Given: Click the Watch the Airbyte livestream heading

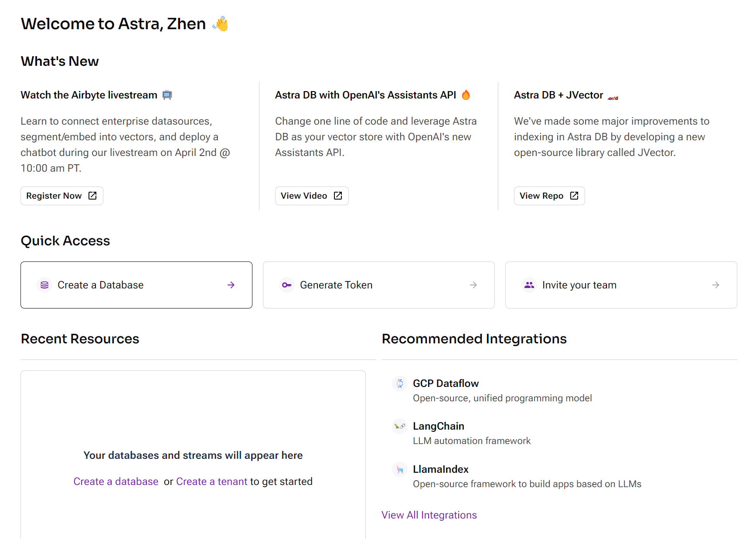Looking at the screenshot, I should tap(89, 95).
